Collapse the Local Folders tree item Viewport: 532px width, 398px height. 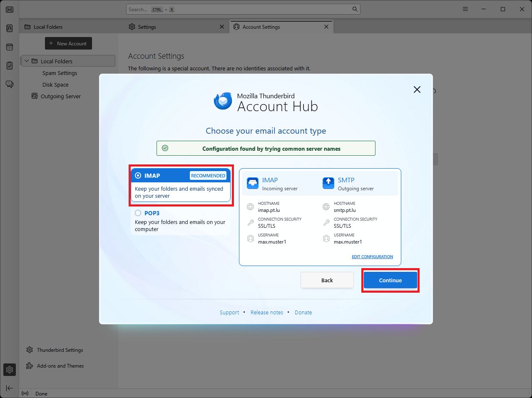point(27,61)
